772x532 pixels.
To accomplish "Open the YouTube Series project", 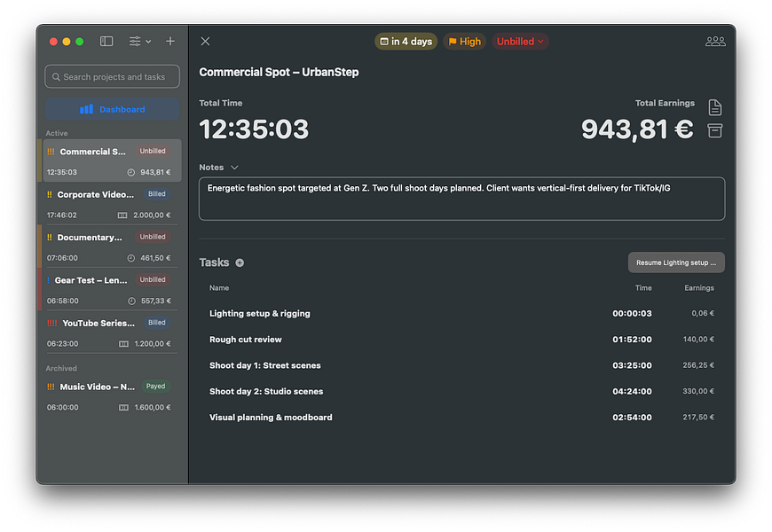I will 109,332.
